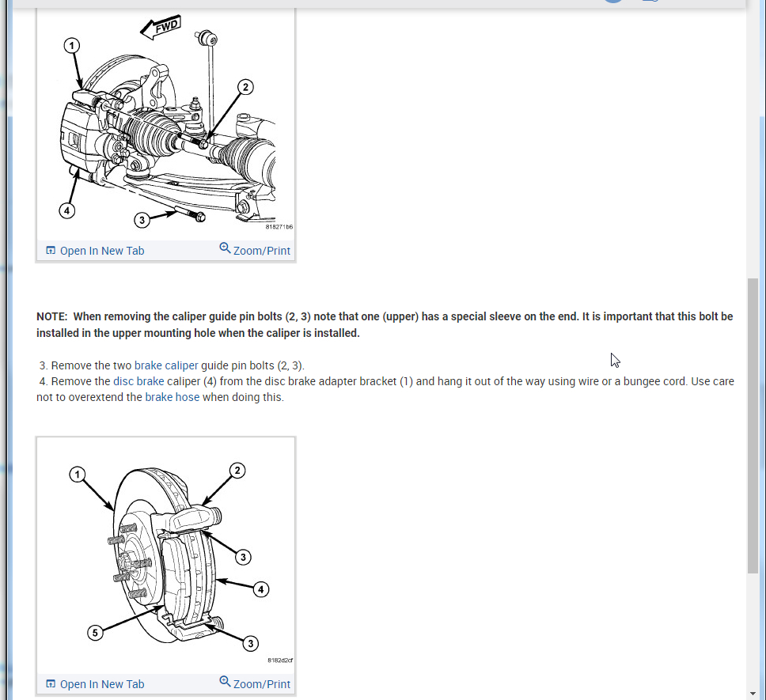
Task: Open the rotor diagram in a new tab
Action: (95, 684)
